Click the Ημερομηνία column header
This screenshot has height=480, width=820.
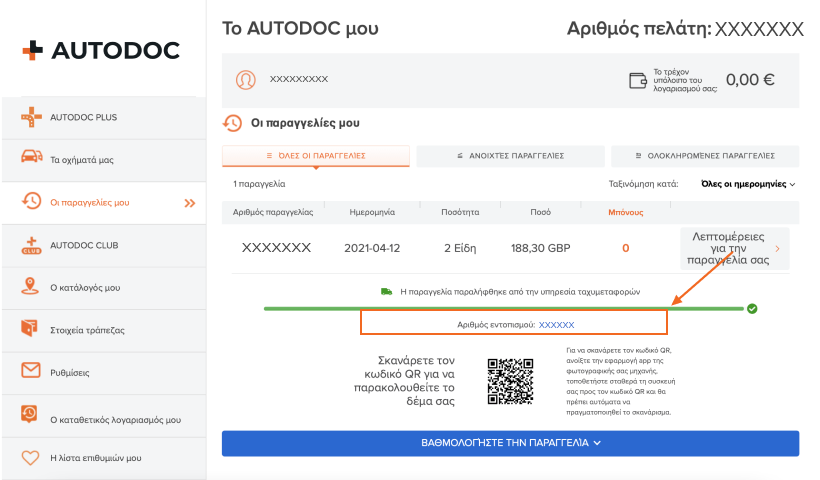[372, 212]
